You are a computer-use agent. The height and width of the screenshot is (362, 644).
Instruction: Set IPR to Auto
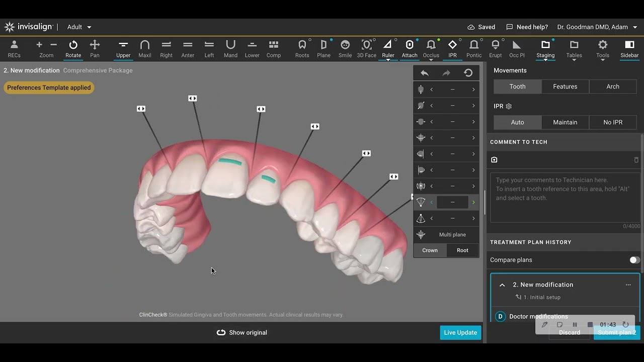point(517,122)
